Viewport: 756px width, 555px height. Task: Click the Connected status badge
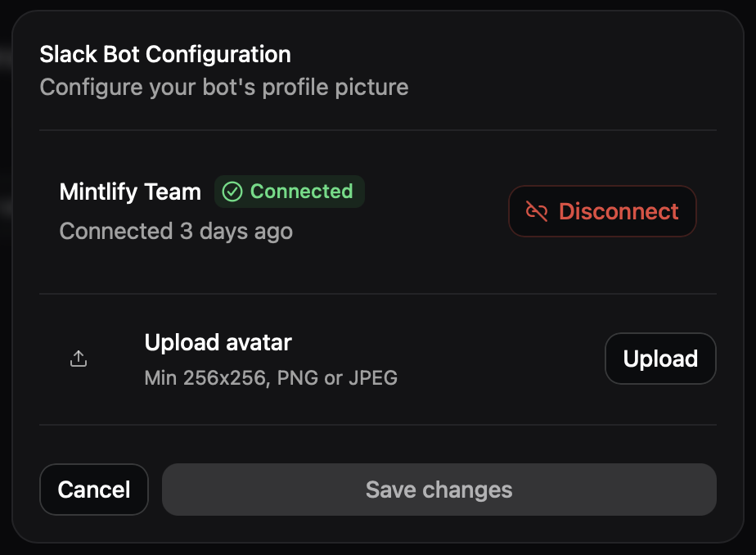click(x=289, y=192)
